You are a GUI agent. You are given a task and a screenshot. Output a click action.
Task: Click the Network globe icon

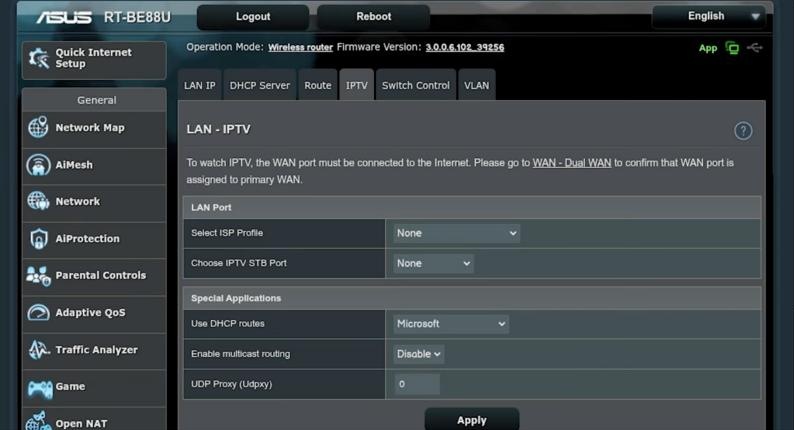pos(38,201)
